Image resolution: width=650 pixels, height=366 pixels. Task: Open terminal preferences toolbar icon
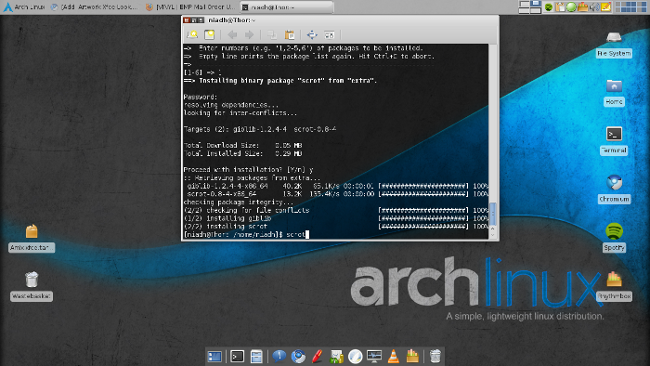point(329,35)
